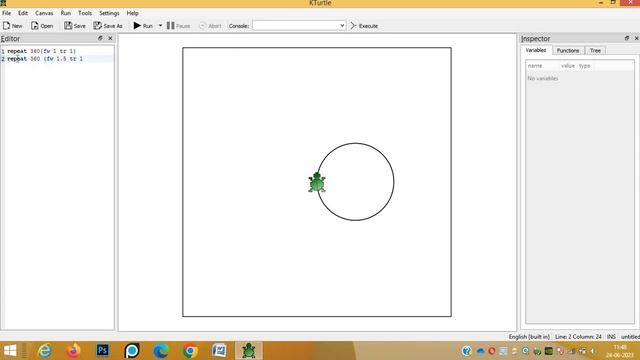Screen dimensions: 640x360
Task: Click the Save As icon
Action: (x=98, y=26)
